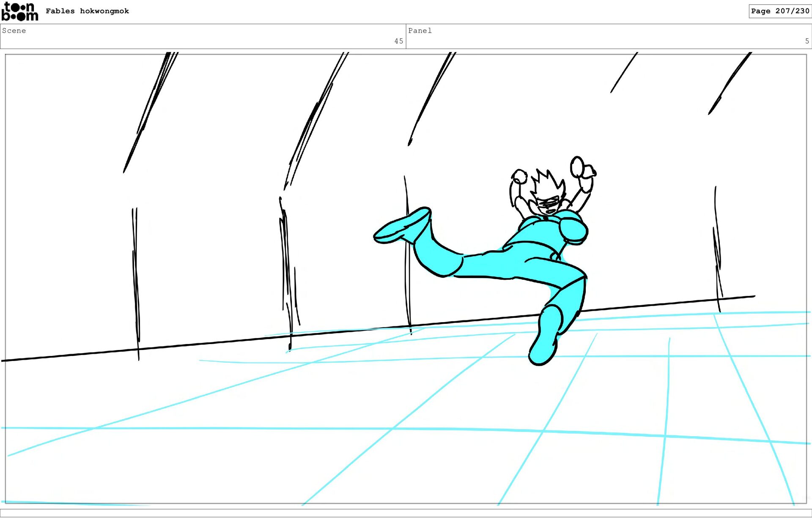
Task: Click the character's raised left fist
Action: pyautogui.click(x=519, y=176)
